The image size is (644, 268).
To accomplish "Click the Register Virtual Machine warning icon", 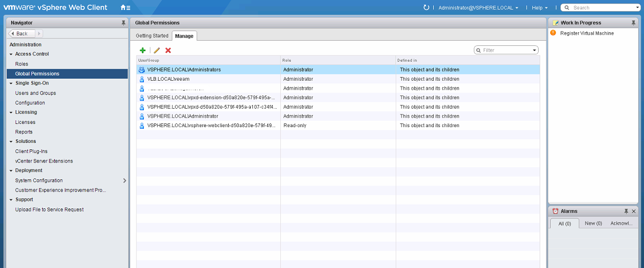I will point(553,33).
